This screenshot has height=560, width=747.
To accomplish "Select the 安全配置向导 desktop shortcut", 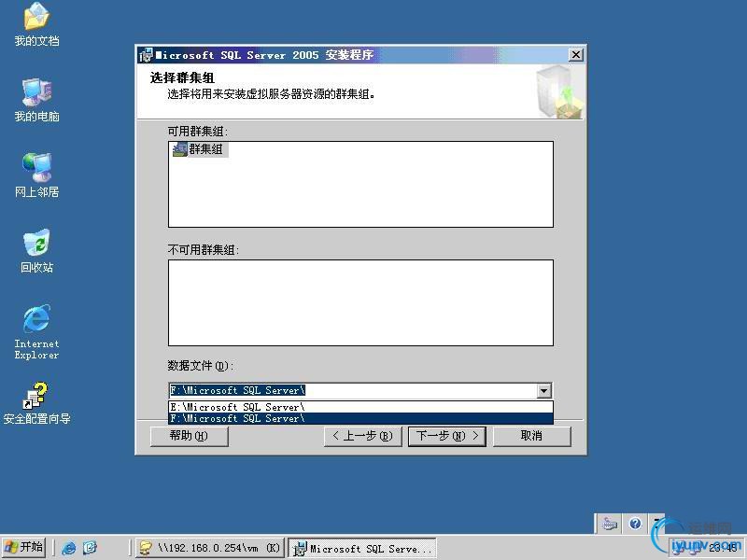I will click(x=36, y=403).
